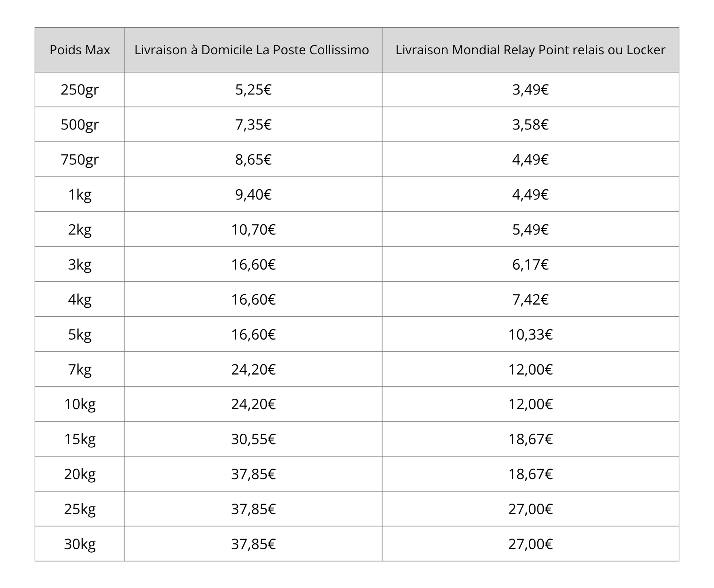Click the Mondial Relay Point relais header
Viewport: 714px width, 588px height.
click(530, 50)
